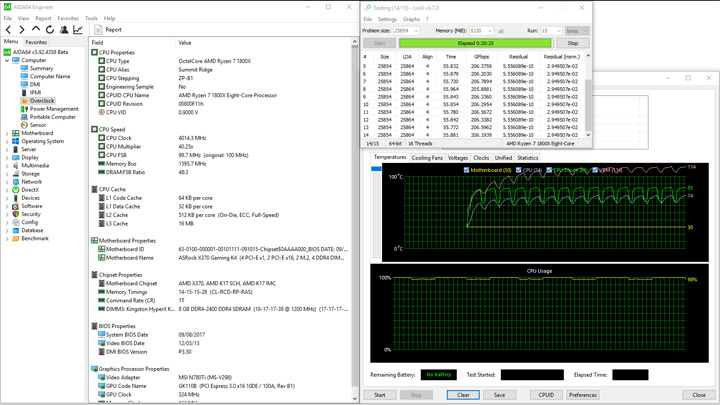Click the Display category icon

(x=16, y=158)
